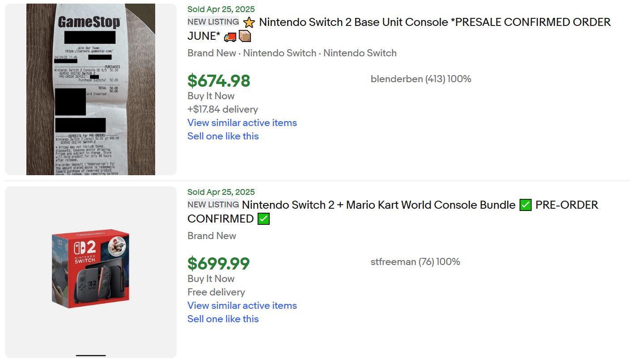Click the package box emoji in title
The height and width of the screenshot is (362, 644).
point(245,36)
